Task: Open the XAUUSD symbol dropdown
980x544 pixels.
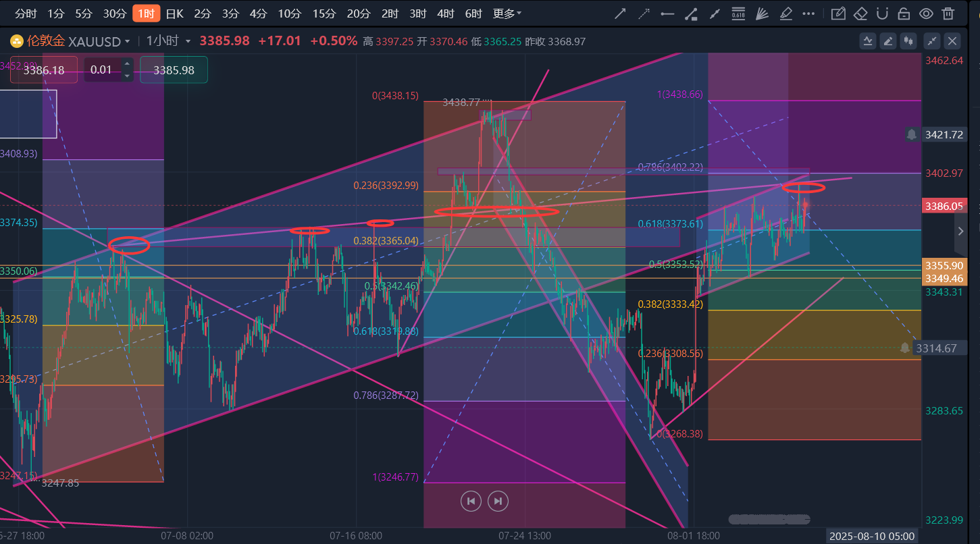Action: tap(99, 41)
